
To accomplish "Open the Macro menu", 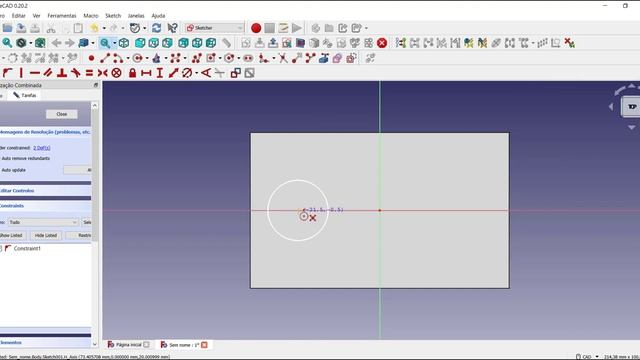I will click(x=91, y=16).
